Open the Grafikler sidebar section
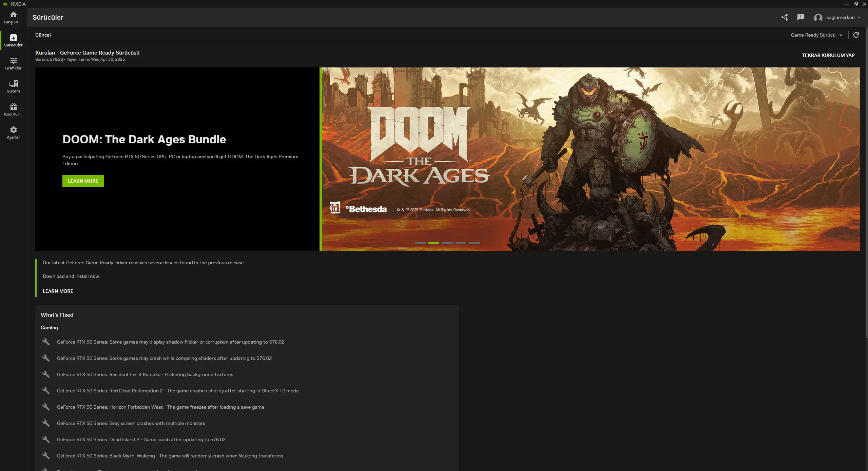Image resolution: width=868 pixels, height=471 pixels. 13,64
